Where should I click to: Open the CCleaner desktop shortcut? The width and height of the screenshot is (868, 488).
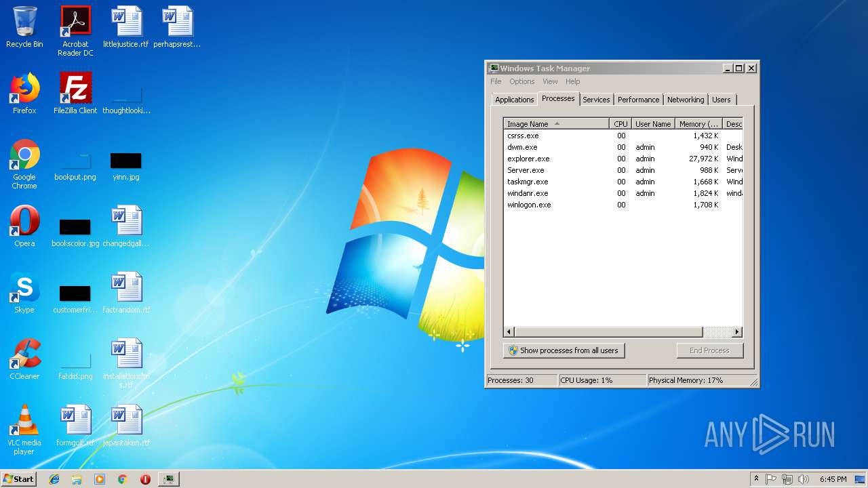pos(24,359)
